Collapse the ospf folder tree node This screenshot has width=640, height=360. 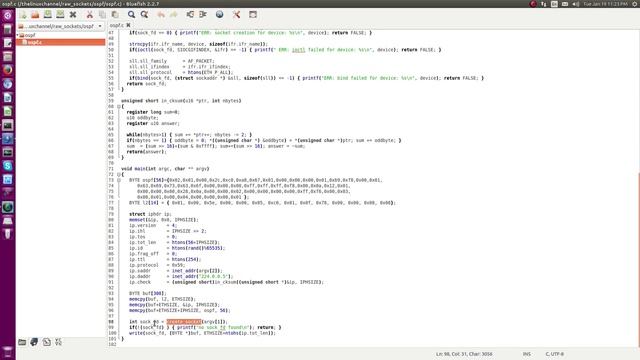tap(18, 36)
